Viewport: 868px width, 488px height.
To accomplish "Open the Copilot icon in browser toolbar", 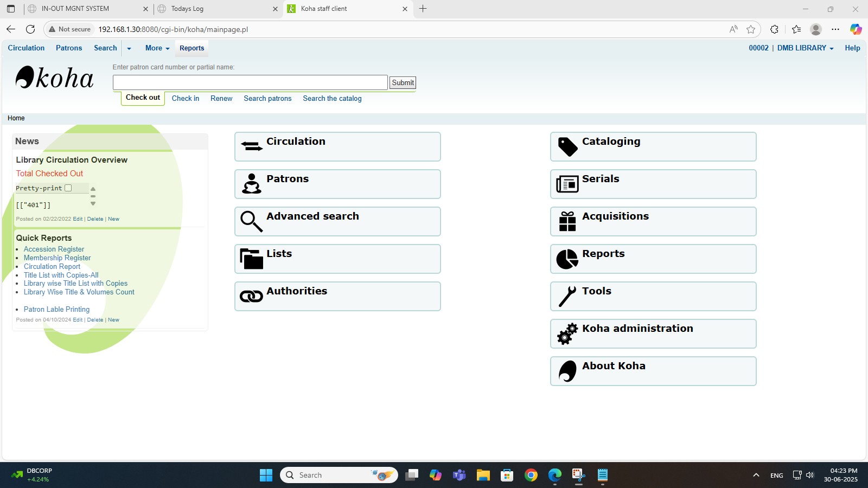I will [856, 29].
